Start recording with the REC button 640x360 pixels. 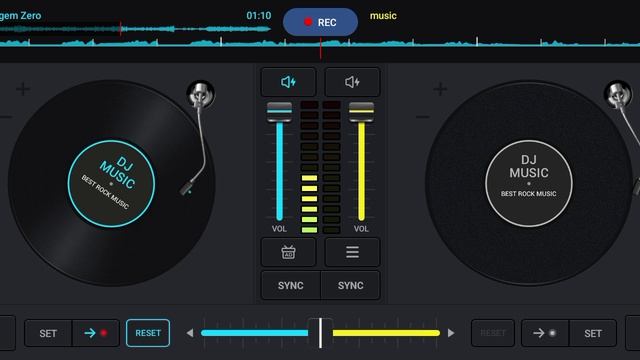click(320, 22)
